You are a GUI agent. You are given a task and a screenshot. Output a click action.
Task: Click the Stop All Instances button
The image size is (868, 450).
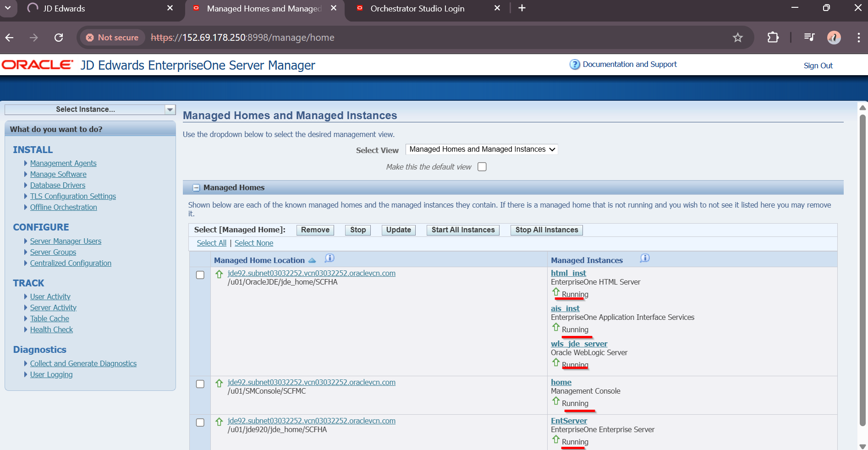(546, 230)
